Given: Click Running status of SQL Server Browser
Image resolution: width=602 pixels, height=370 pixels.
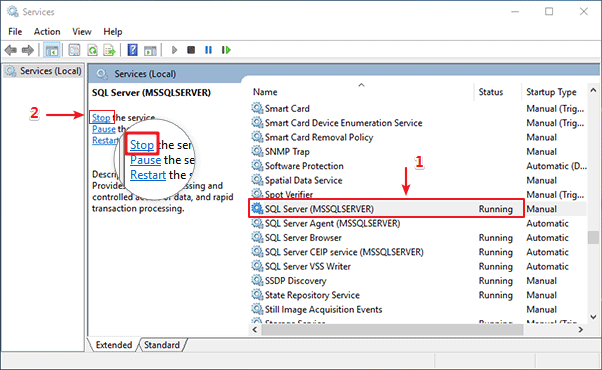Looking at the screenshot, I should click(495, 238).
